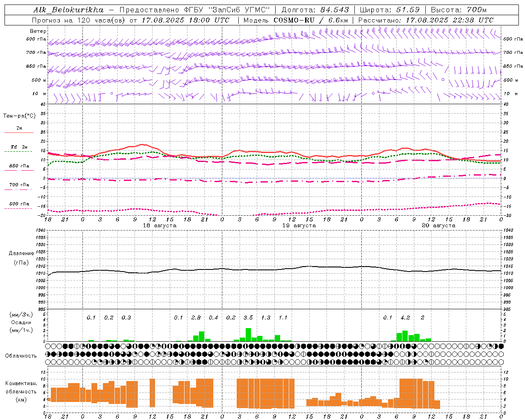Click the Осадки precipitation label
The width and height of the screenshot is (525, 420).
pyautogui.click(x=21, y=322)
